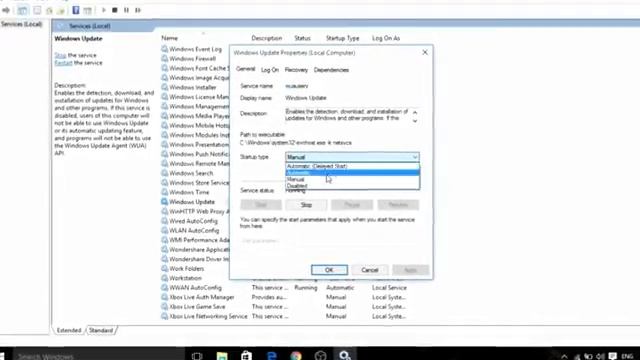640x360 pixels.
Task: Open the Store icon on the taskbar
Action: (246, 356)
